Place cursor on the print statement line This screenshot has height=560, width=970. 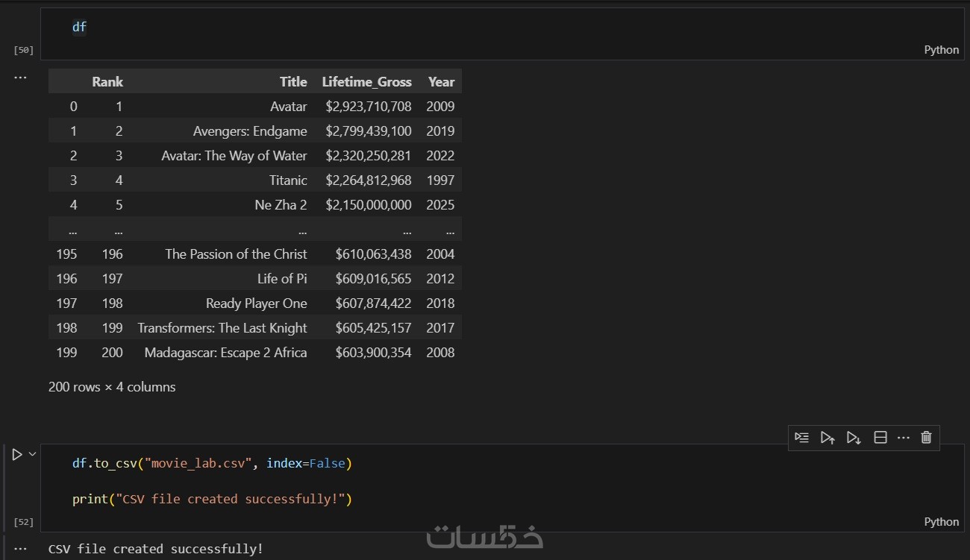(x=212, y=499)
